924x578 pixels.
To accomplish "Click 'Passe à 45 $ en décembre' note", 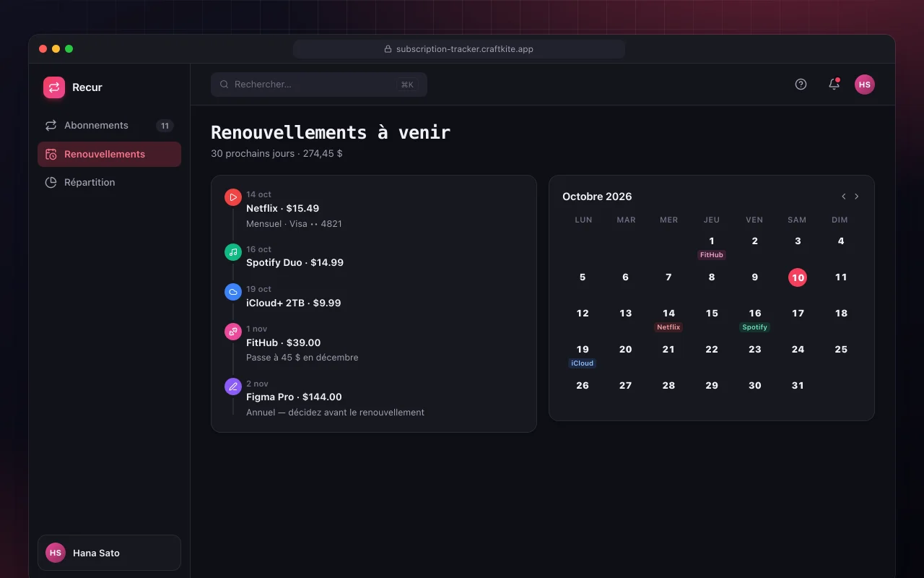I will pos(302,358).
